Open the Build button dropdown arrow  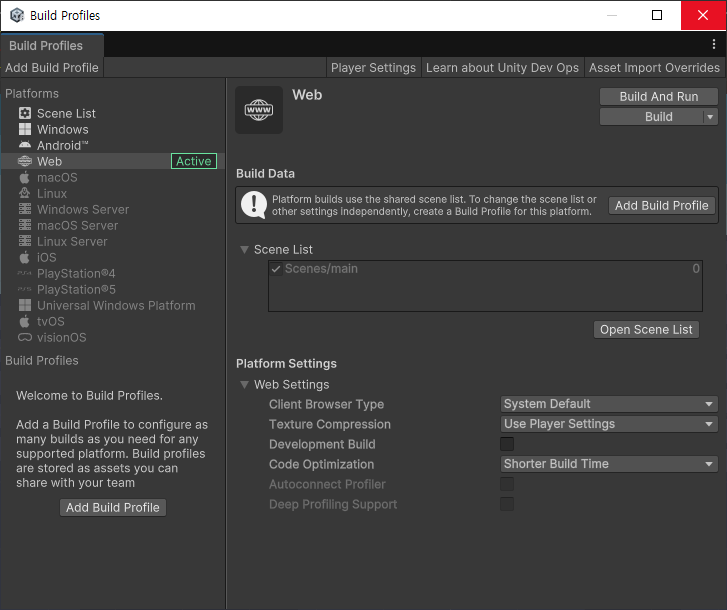710,117
